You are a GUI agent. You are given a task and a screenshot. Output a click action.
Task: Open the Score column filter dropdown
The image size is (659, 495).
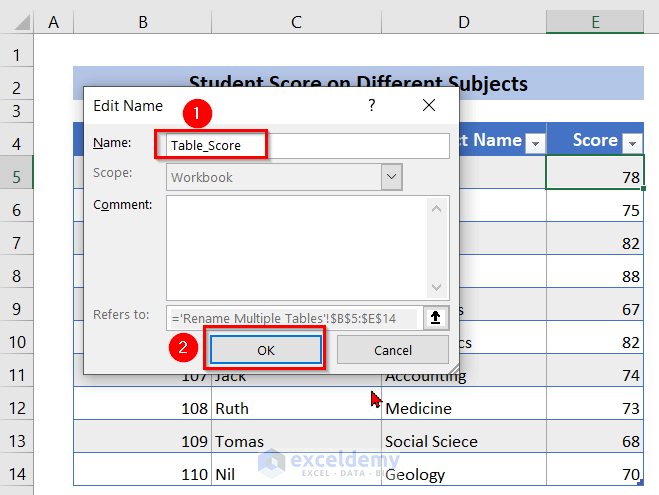[x=632, y=144]
